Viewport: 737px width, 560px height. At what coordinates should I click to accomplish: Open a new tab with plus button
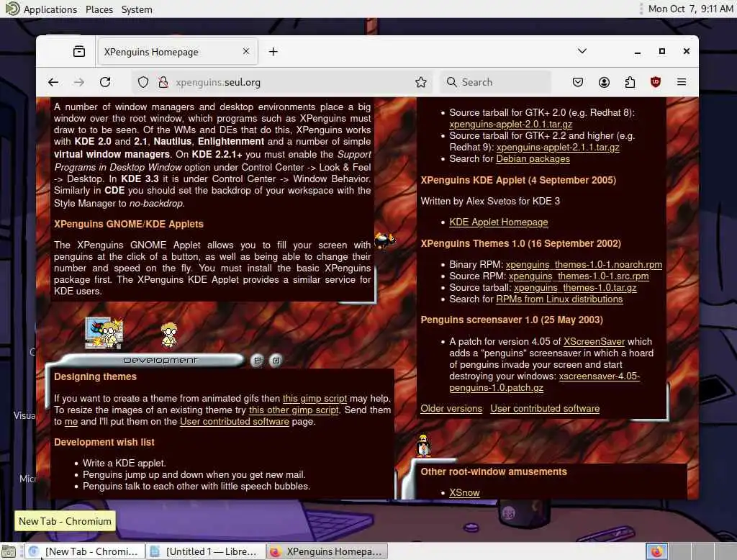[x=273, y=52]
